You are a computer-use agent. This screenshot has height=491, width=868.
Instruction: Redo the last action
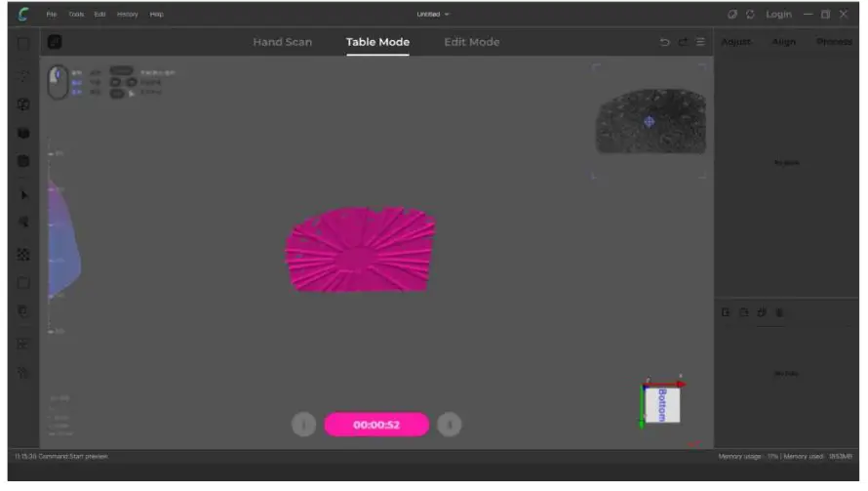click(x=683, y=42)
